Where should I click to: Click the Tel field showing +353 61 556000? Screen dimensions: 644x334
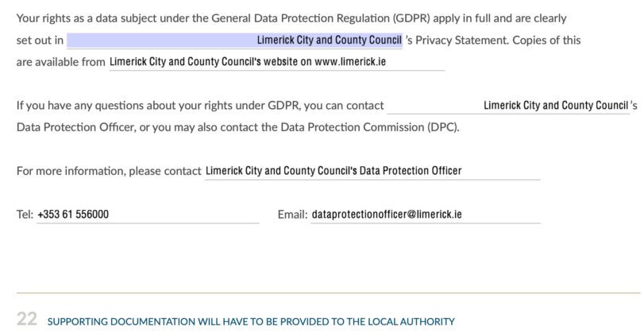[148, 215]
